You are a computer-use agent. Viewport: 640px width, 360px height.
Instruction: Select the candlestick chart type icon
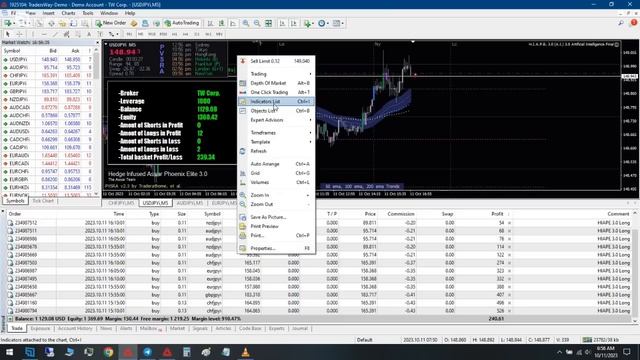pyautogui.click(x=222, y=23)
